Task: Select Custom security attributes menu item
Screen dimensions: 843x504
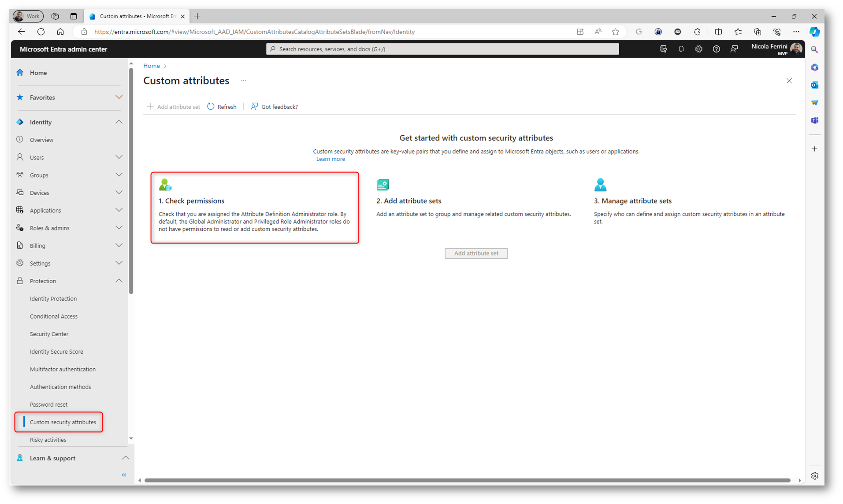Action: click(63, 422)
